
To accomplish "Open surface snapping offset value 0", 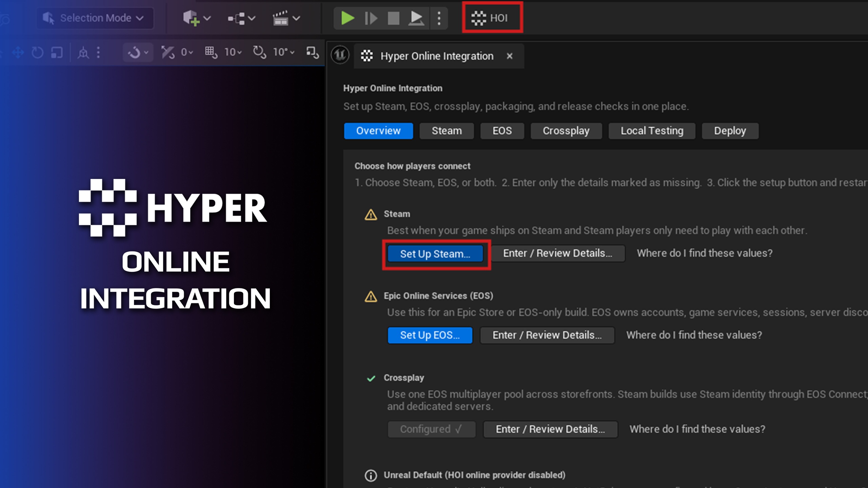I will click(x=186, y=52).
